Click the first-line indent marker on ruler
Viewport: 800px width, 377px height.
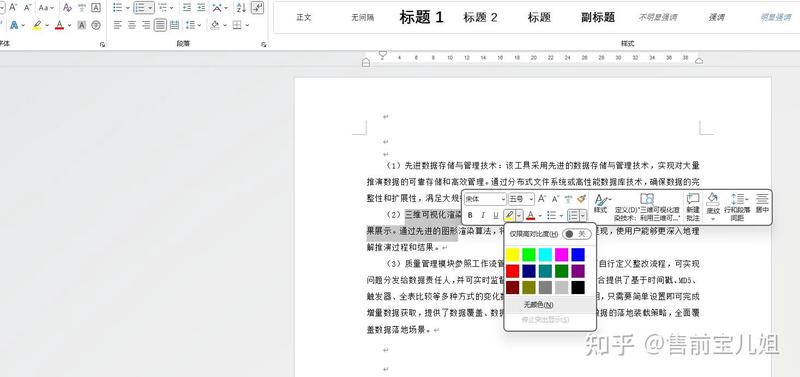click(382, 54)
